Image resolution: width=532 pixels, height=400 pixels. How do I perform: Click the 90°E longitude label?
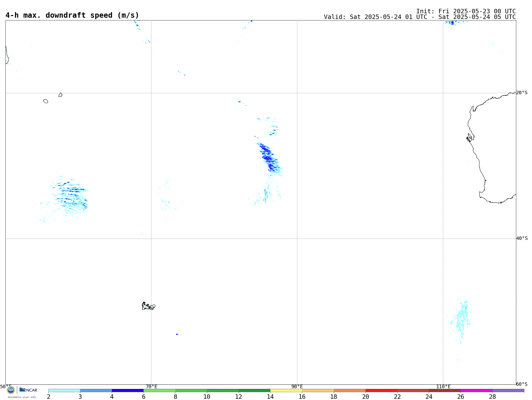(297, 387)
